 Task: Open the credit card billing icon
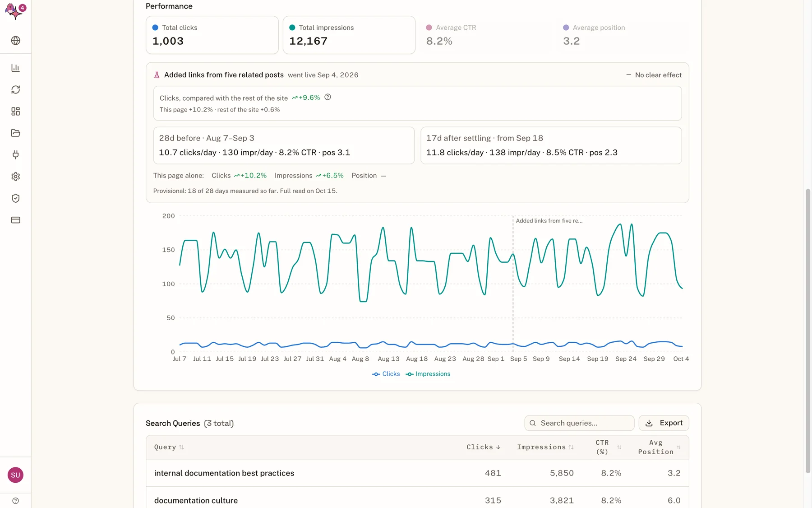tap(16, 220)
